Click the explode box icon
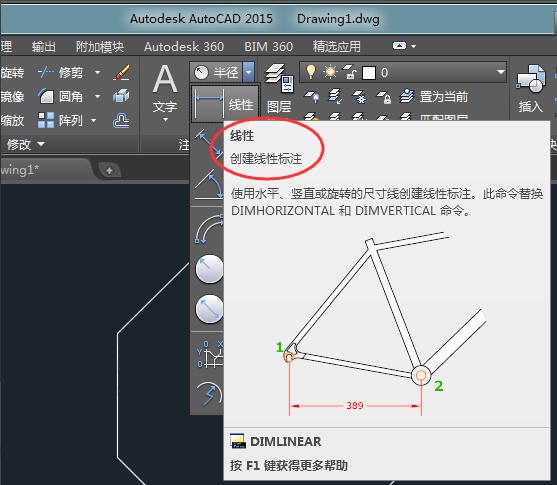This screenshot has width=557, height=485. coord(121,96)
